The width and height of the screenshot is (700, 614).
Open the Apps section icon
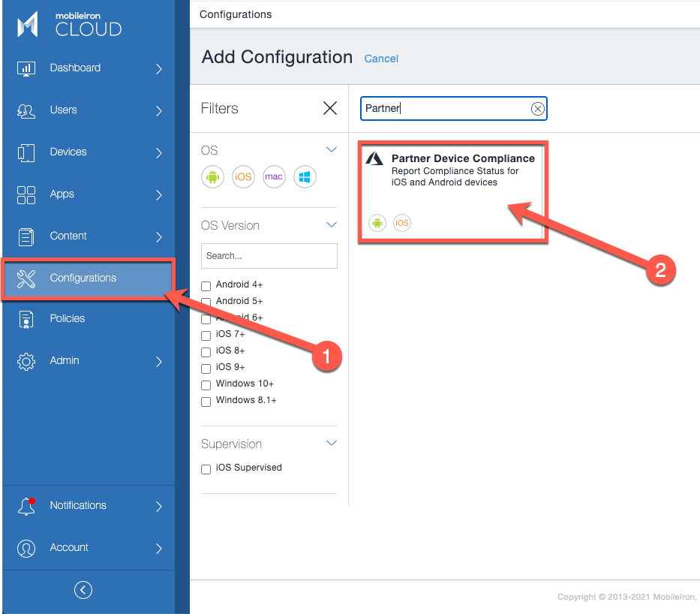[26, 194]
